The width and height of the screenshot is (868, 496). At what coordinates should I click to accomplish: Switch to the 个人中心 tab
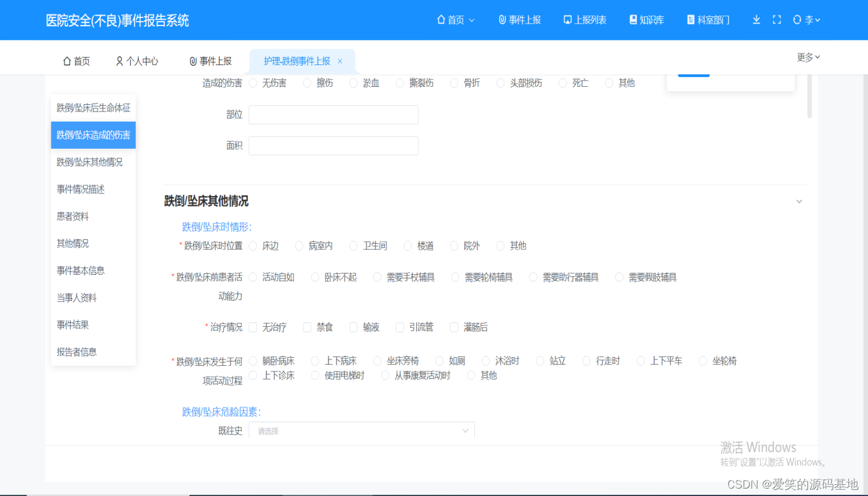pos(137,61)
